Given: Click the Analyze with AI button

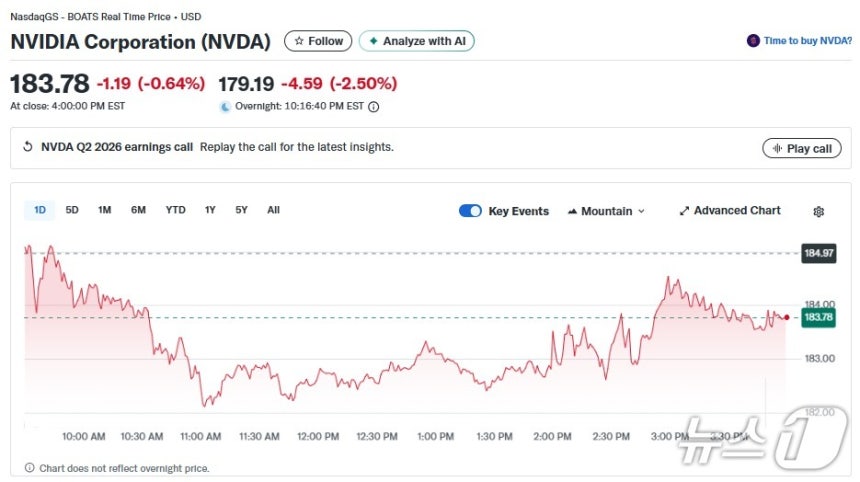Looking at the screenshot, I should pyautogui.click(x=416, y=41).
